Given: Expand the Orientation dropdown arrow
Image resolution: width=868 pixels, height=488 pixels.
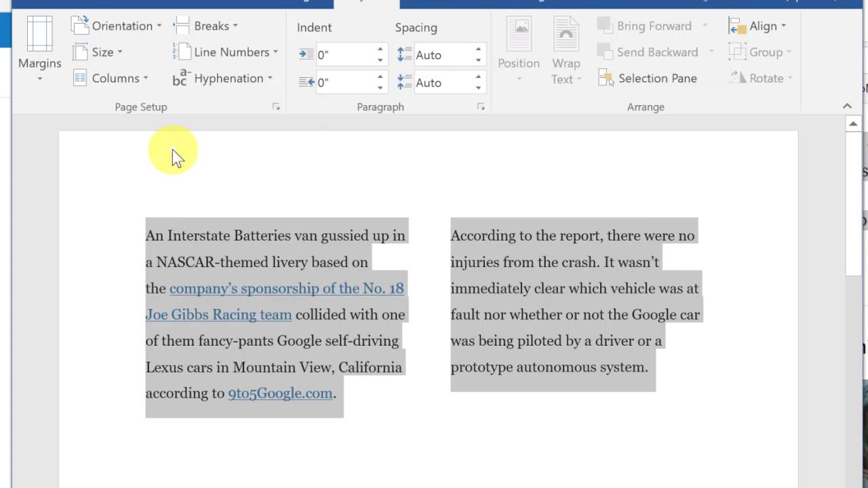Looking at the screenshot, I should (159, 26).
